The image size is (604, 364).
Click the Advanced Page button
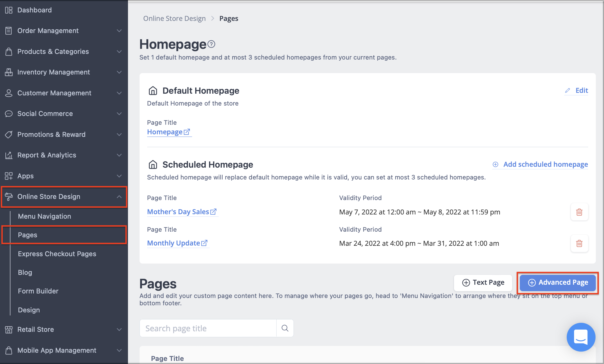pos(557,282)
